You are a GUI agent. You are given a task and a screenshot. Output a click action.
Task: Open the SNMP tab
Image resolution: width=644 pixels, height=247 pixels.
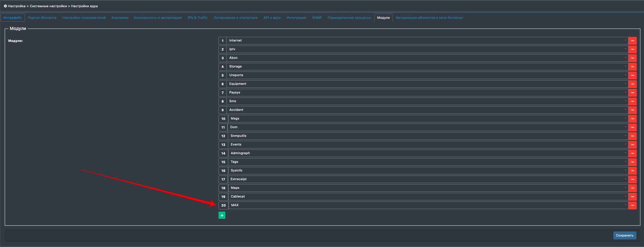click(317, 18)
